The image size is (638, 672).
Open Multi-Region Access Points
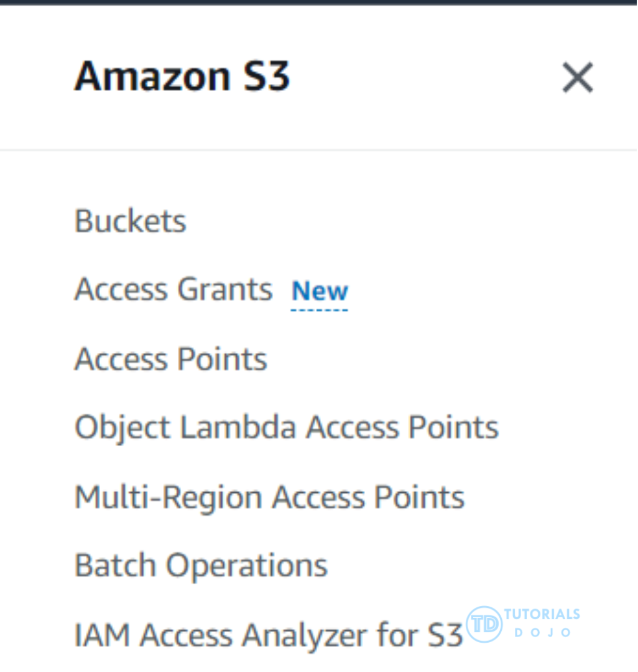click(x=269, y=497)
